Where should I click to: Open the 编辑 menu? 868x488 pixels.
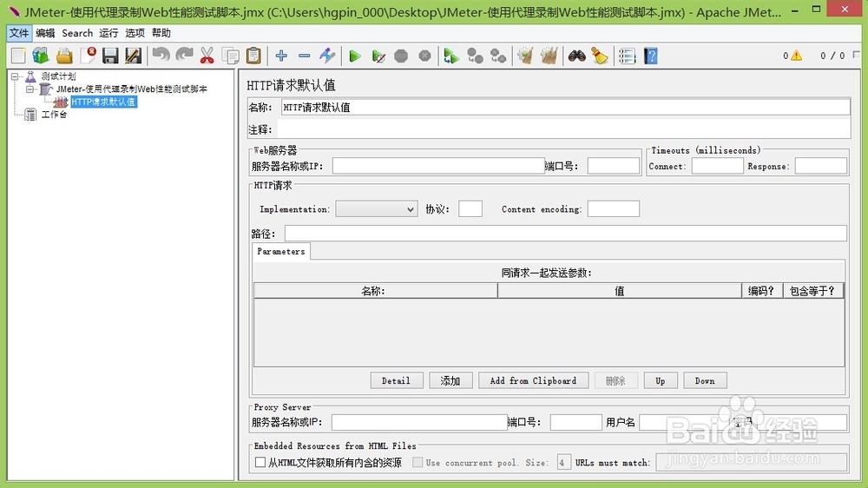(45, 33)
